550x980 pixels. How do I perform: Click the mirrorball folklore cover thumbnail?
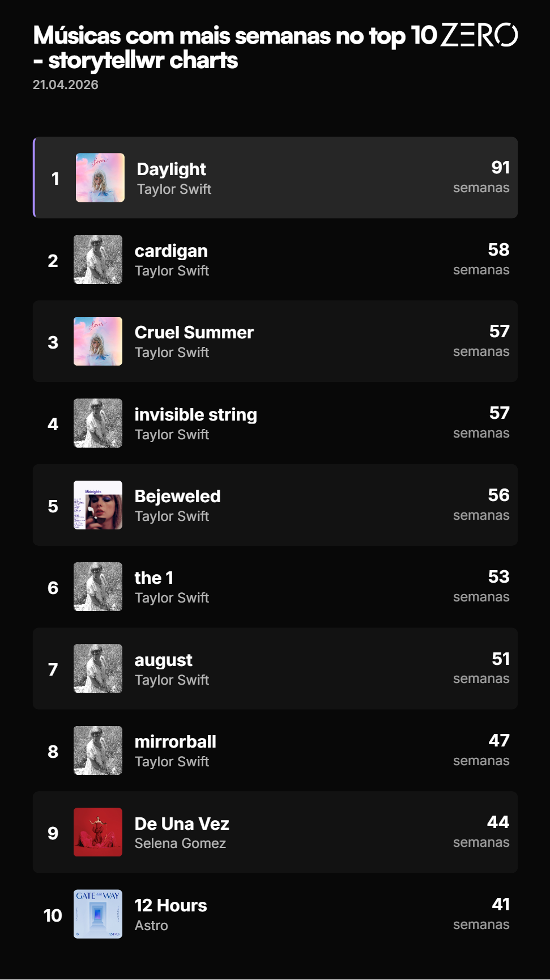(x=98, y=750)
